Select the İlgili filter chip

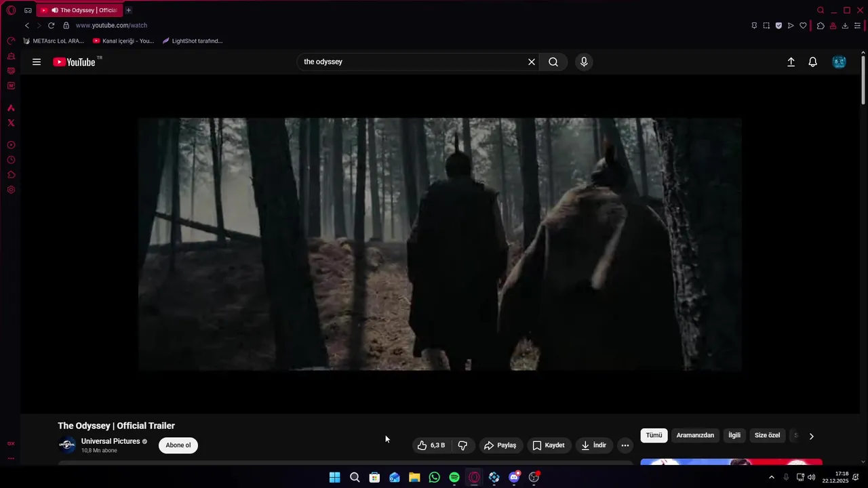(x=734, y=435)
